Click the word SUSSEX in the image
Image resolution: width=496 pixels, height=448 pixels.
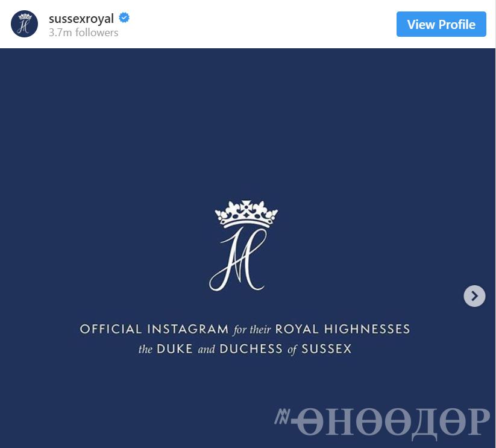coord(327,349)
